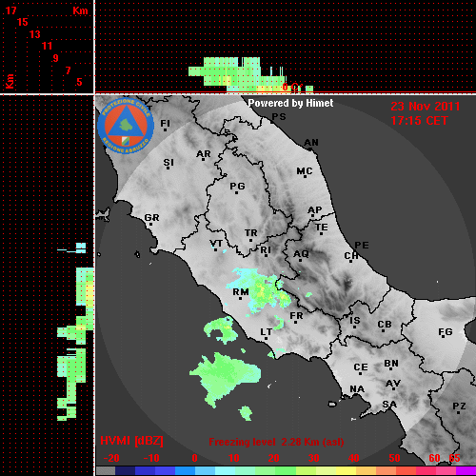This screenshot has height=476, width=476.
Task: Click the "0 C°" freezing line label
Action: point(292,87)
